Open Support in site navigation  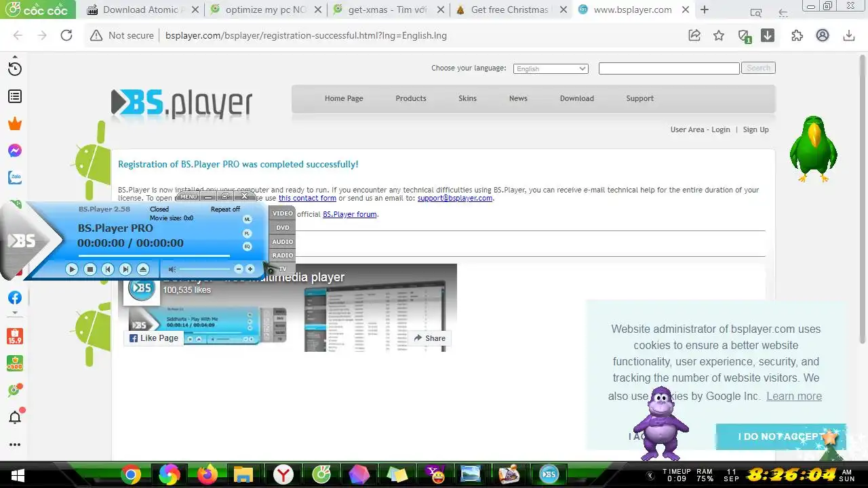(x=639, y=98)
